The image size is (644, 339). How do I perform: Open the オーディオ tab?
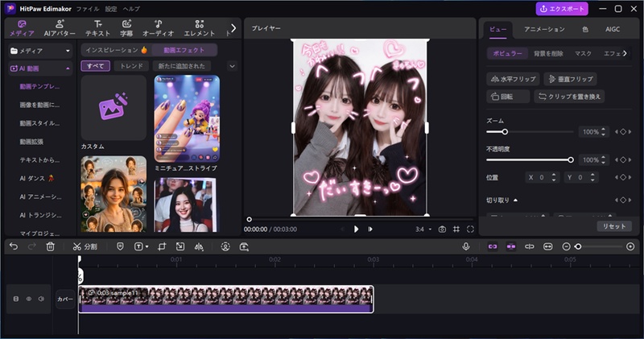click(158, 28)
